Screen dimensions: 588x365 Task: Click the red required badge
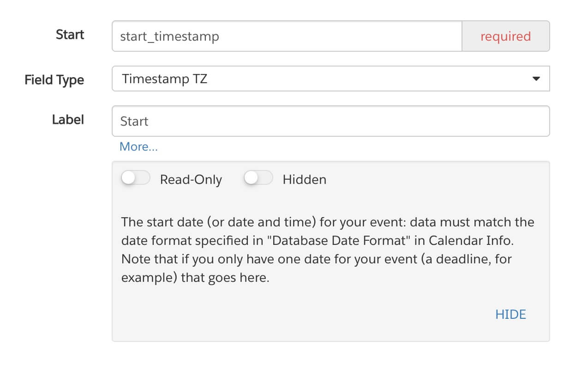point(506,36)
